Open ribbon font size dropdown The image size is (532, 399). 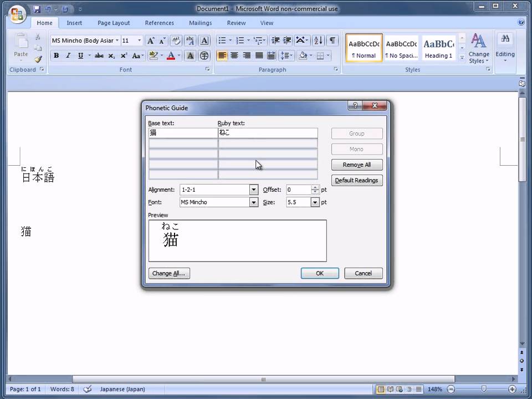(x=139, y=40)
